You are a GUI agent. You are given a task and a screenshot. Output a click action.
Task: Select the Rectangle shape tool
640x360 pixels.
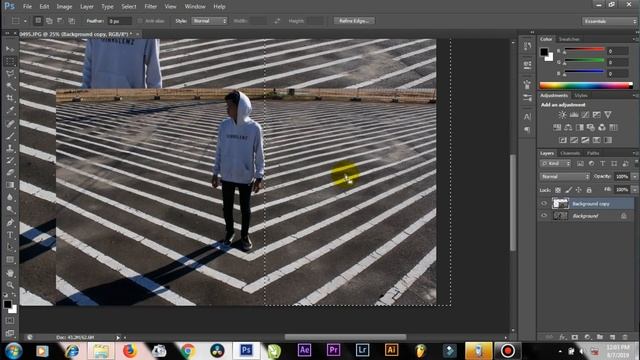click(10, 260)
